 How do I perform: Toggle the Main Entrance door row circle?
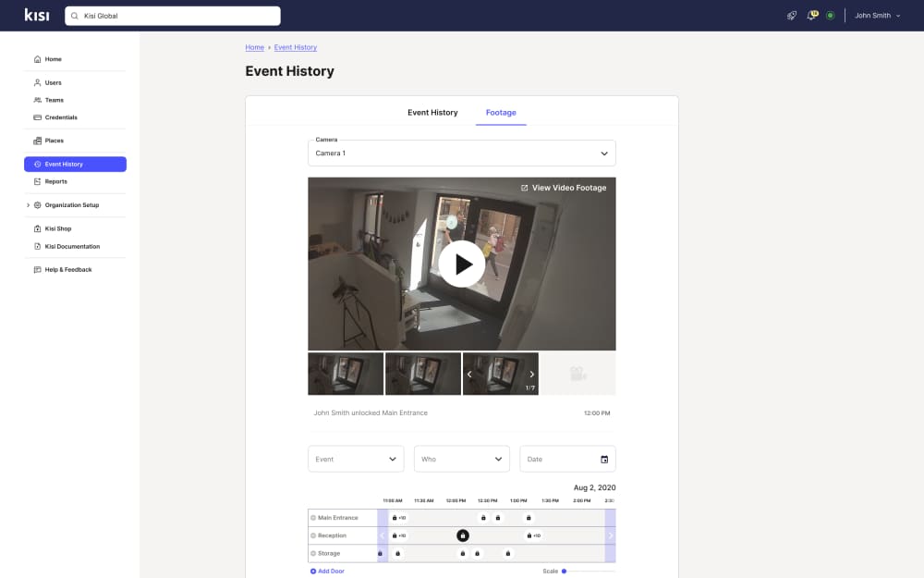(x=313, y=518)
